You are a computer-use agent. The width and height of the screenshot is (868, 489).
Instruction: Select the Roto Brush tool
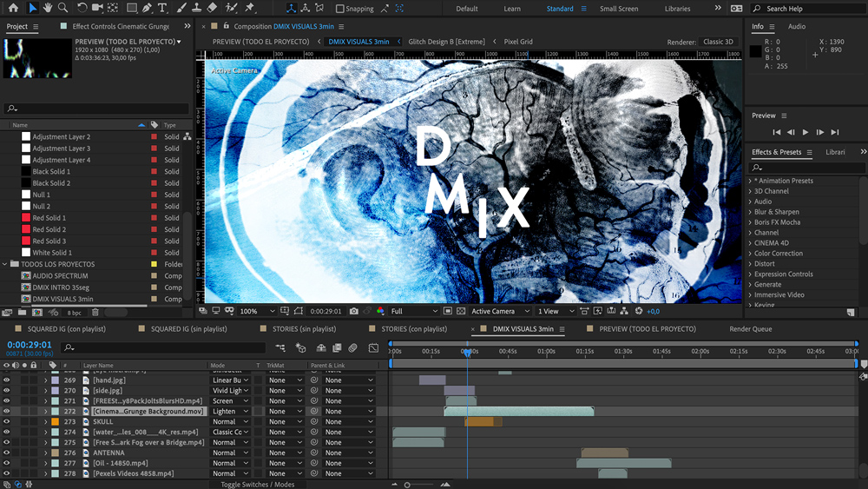232,8
